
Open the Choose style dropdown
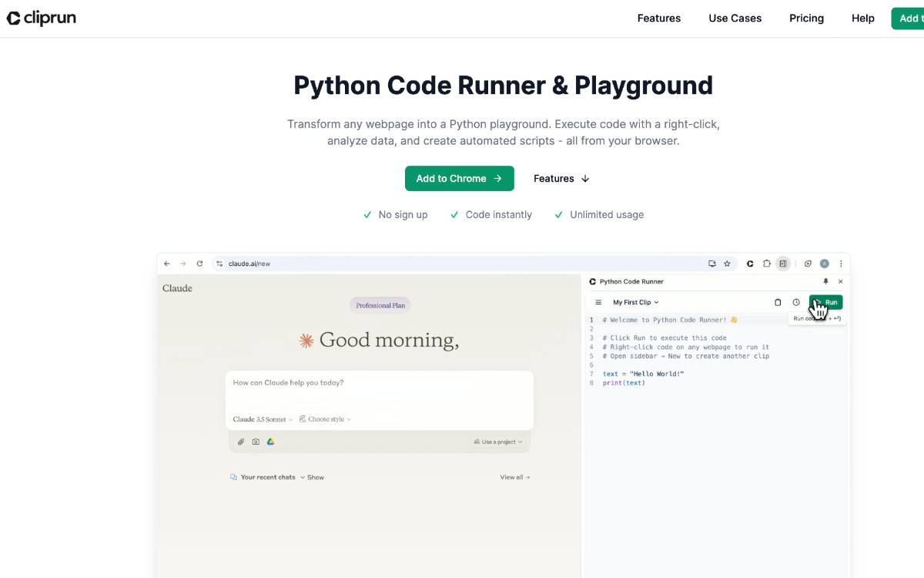pyautogui.click(x=325, y=419)
